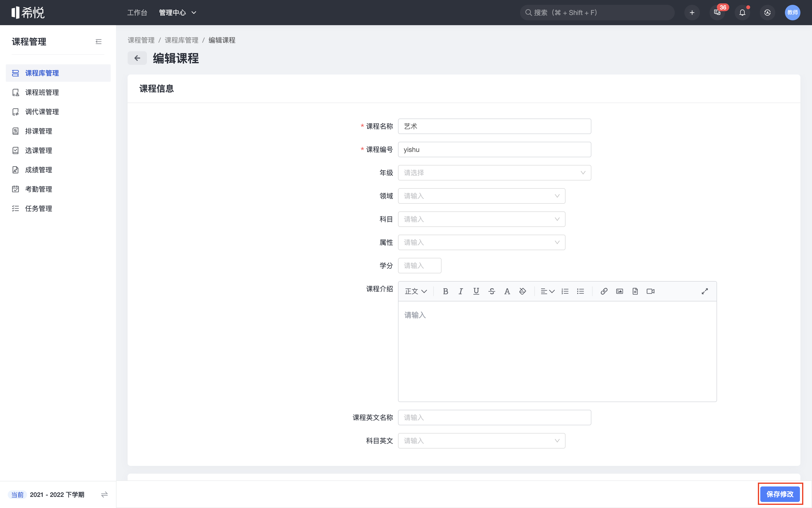Open 课程班管理 in sidebar
The width and height of the screenshot is (812, 508).
[x=58, y=92]
